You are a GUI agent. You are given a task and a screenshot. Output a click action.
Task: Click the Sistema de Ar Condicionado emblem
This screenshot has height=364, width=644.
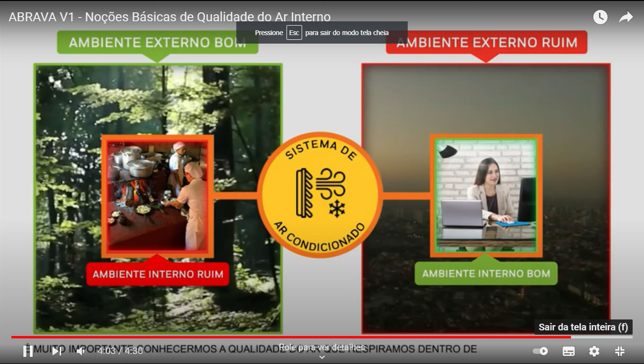(x=320, y=195)
